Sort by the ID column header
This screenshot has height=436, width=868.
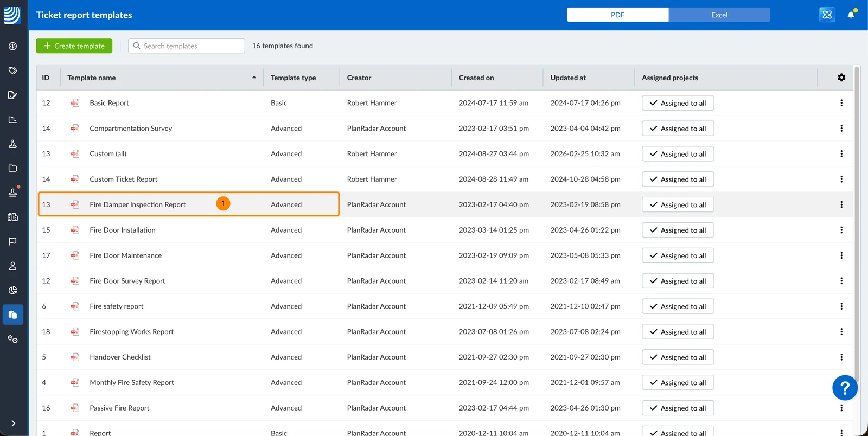click(x=46, y=78)
